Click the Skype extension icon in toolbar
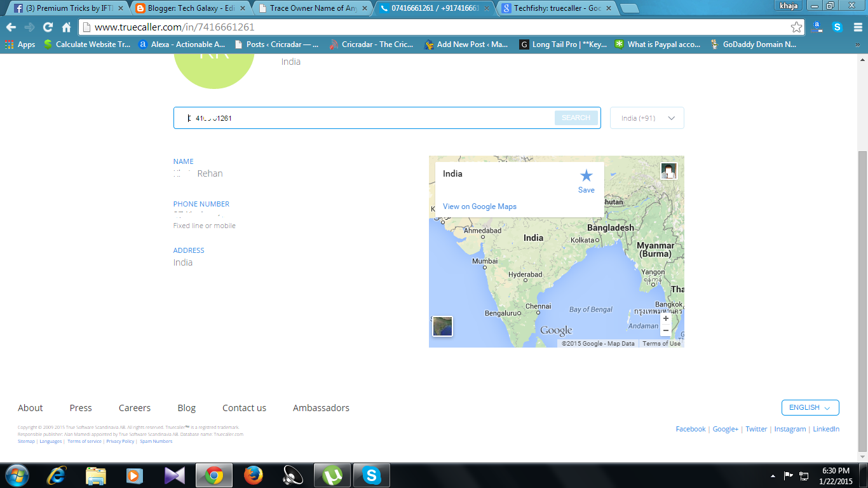This screenshot has height=488, width=868. (837, 27)
